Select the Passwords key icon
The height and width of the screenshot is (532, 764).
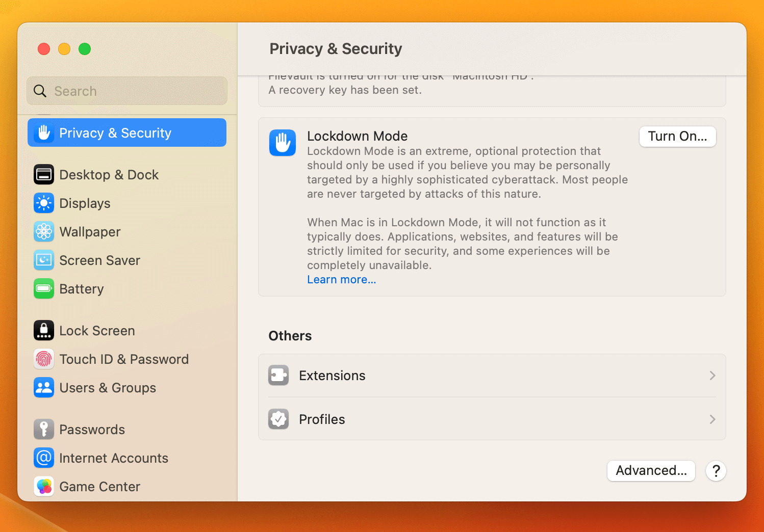pos(44,429)
